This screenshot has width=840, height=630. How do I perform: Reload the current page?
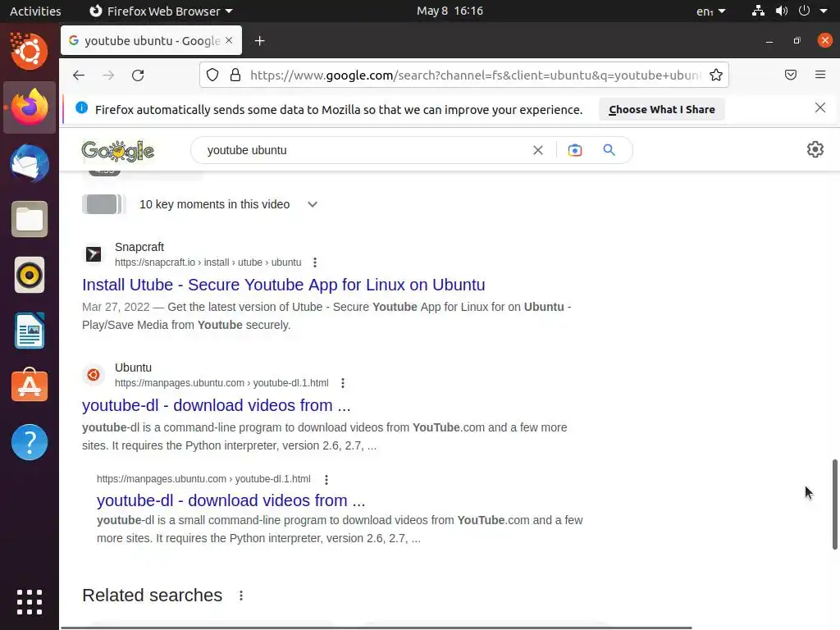coord(138,75)
